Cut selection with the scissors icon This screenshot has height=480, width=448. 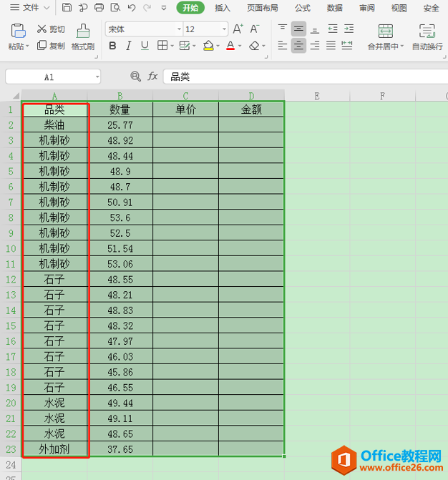click(42, 29)
